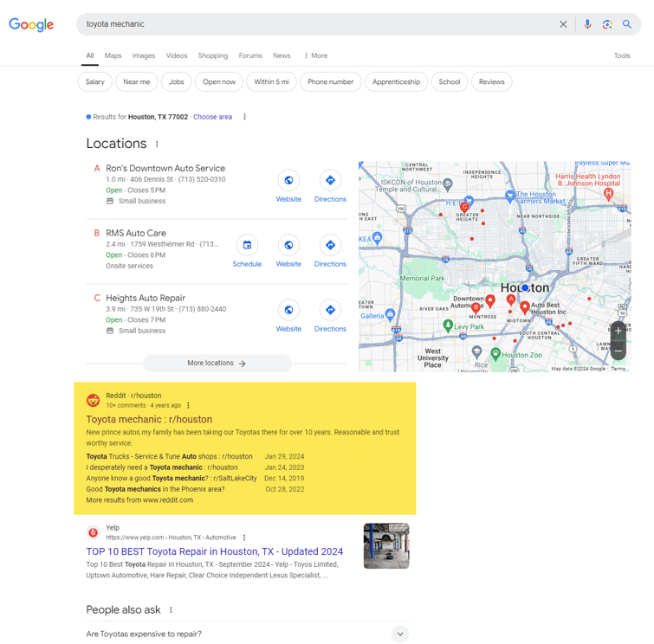Start voice search with microphone icon
654x644 pixels.
tap(587, 24)
